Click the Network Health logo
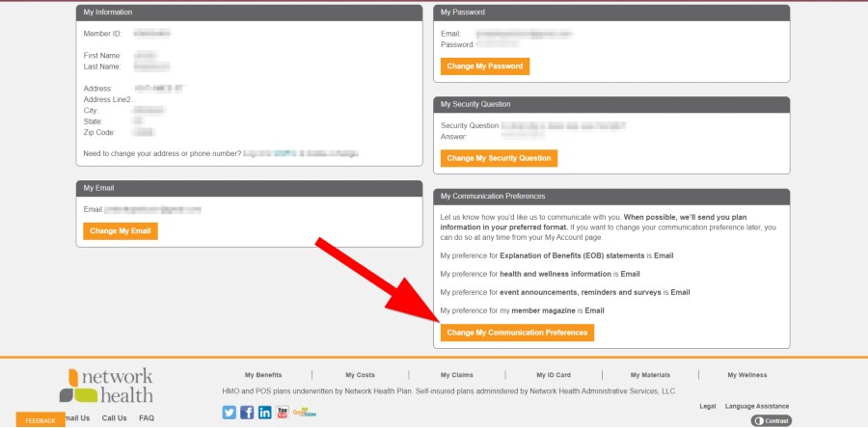This screenshot has height=428, width=868. coord(107,385)
